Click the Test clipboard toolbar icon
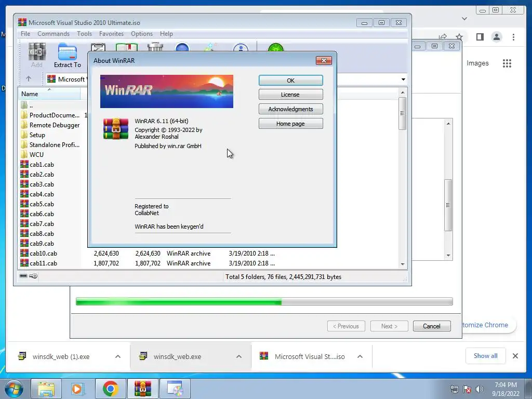532x399 pixels. click(98, 47)
